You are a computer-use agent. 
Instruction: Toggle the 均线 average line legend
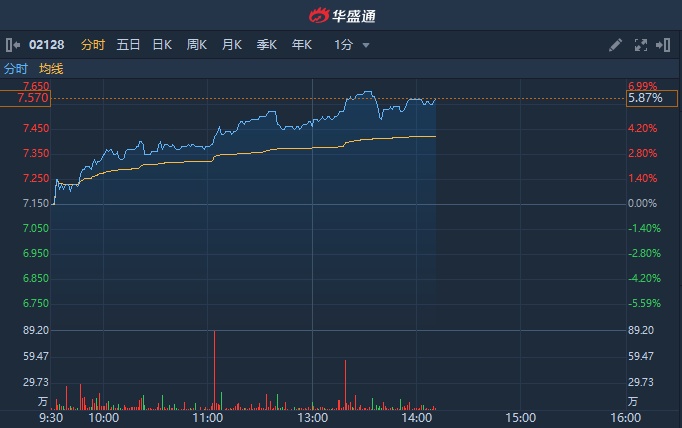[51, 69]
